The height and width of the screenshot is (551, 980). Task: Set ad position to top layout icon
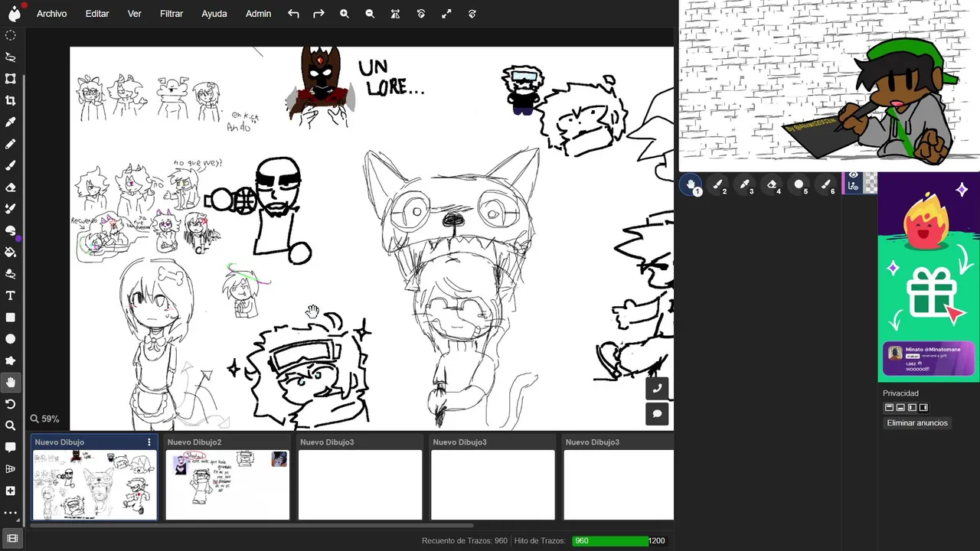(889, 408)
